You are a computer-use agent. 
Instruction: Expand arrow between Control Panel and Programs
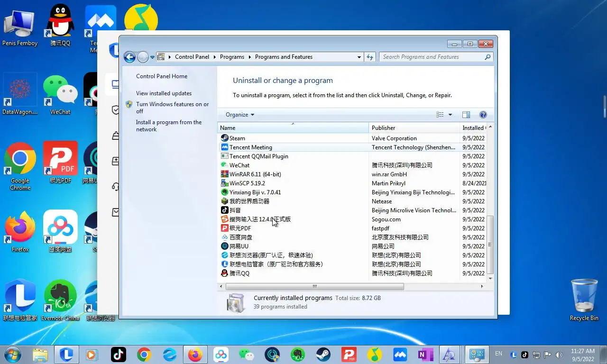tap(214, 57)
